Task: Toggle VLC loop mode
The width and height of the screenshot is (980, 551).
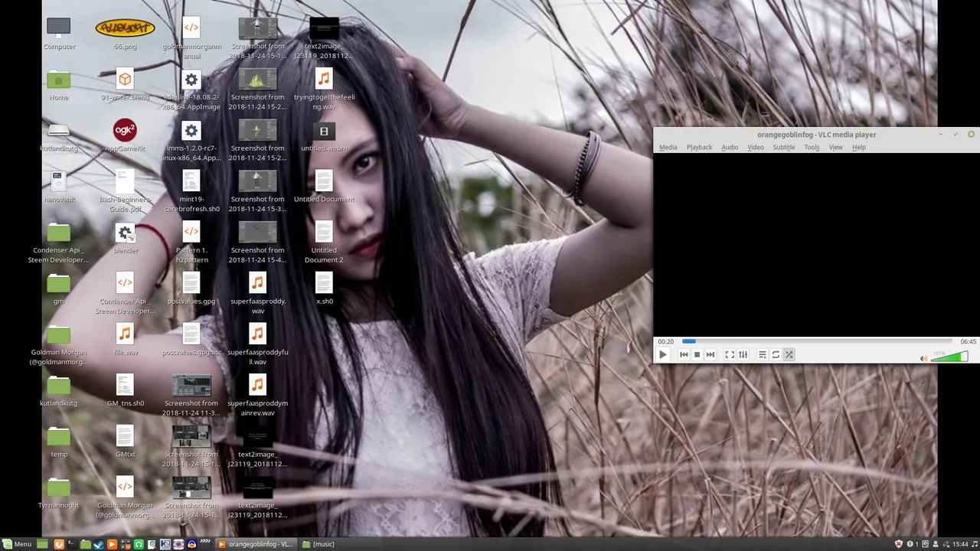Action: coord(776,354)
